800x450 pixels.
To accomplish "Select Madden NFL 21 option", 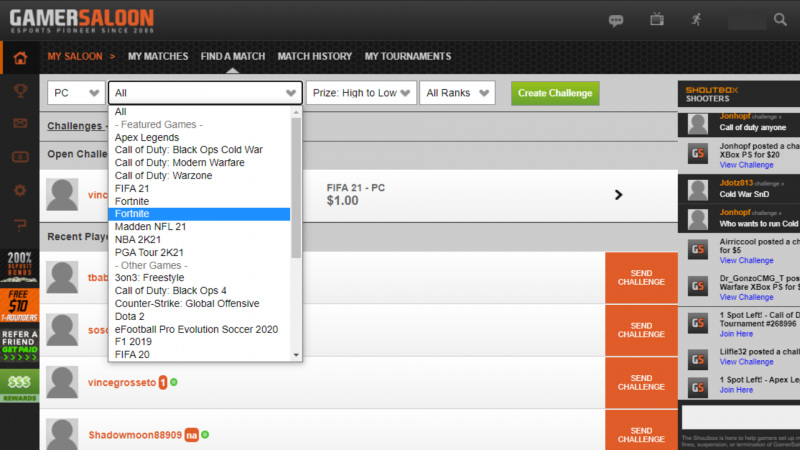I will [x=199, y=227].
